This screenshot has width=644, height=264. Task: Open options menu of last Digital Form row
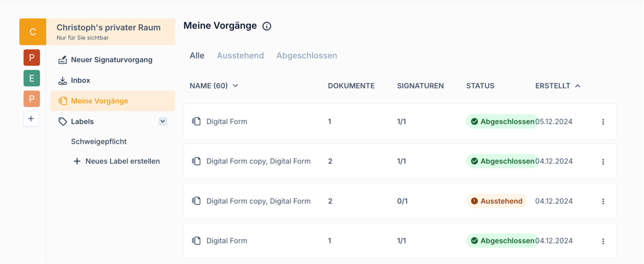[x=603, y=241]
